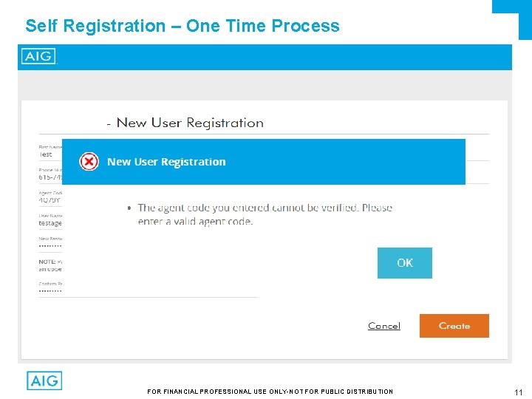
Task: Click the New User Registration page heading
Action: pyautogui.click(x=190, y=123)
